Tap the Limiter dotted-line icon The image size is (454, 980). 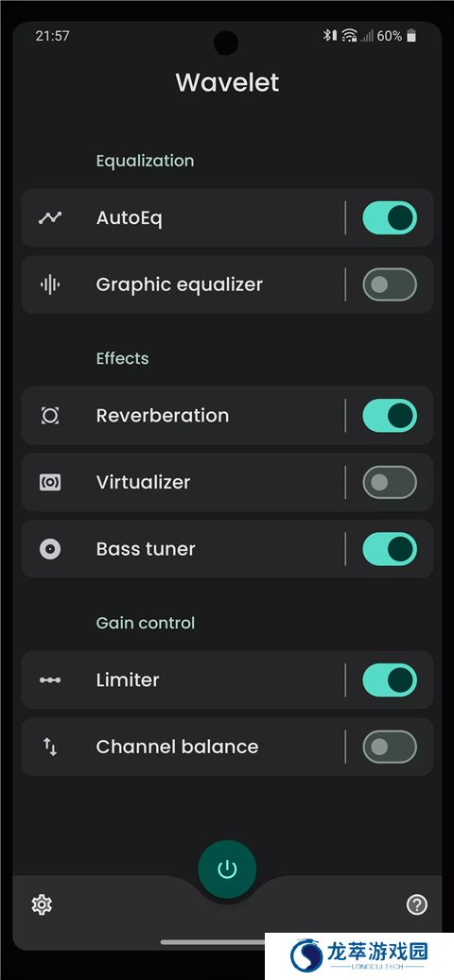pos(50,680)
